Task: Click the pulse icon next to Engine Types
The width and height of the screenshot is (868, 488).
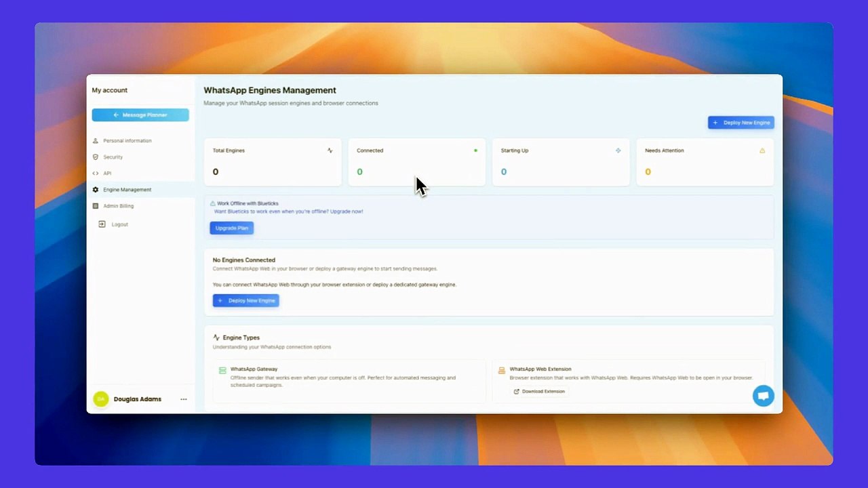Action: click(x=216, y=338)
